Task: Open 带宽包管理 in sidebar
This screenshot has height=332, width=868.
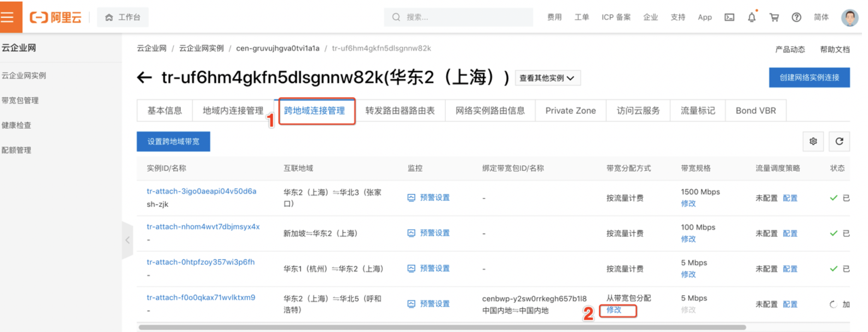Action: coord(20,100)
